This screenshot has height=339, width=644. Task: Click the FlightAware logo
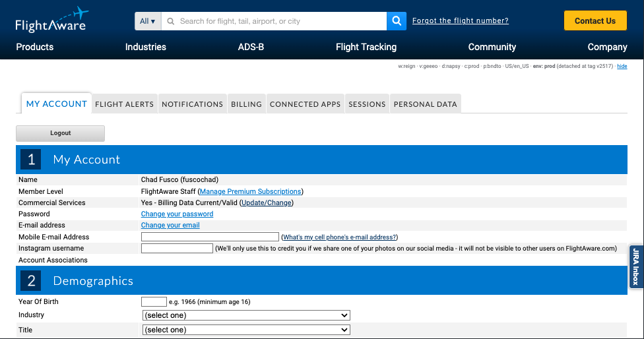(x=51, y=20)
